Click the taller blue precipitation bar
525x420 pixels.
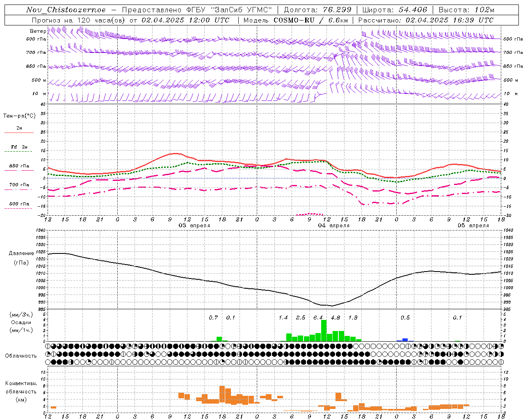point(405,340)
